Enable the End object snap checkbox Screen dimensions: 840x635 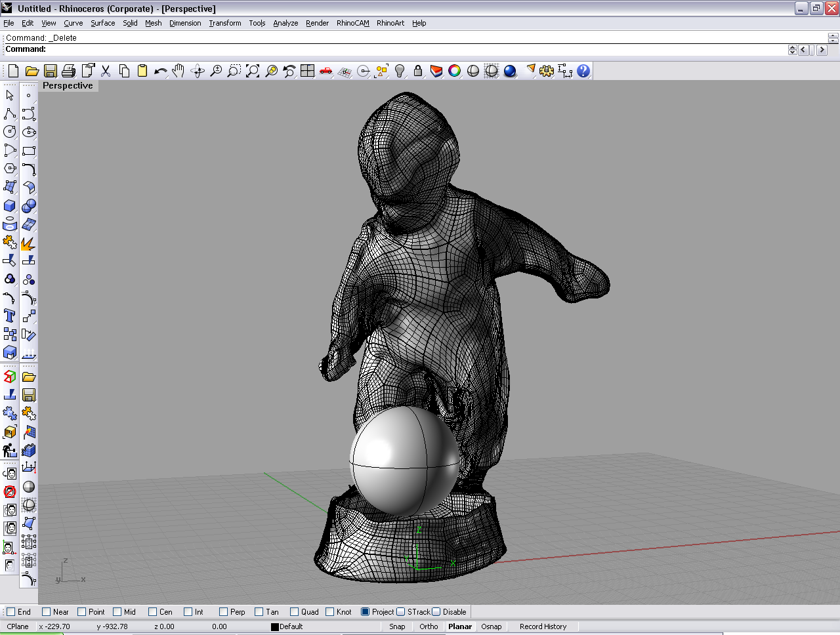10,612
